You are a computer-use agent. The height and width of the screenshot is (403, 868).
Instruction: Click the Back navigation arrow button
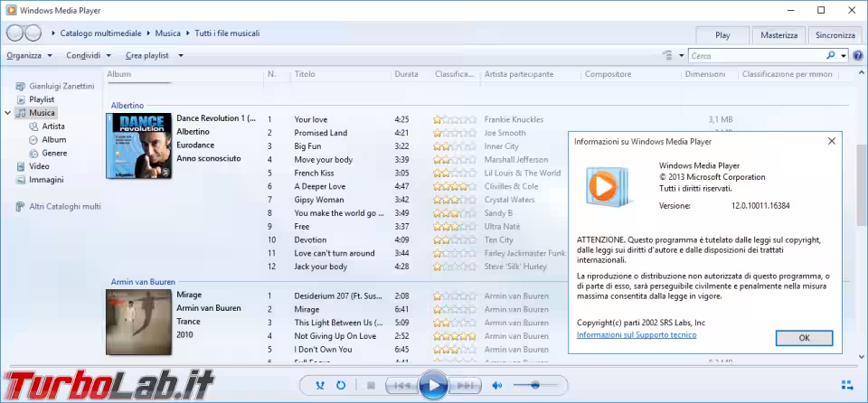point(15,33)
